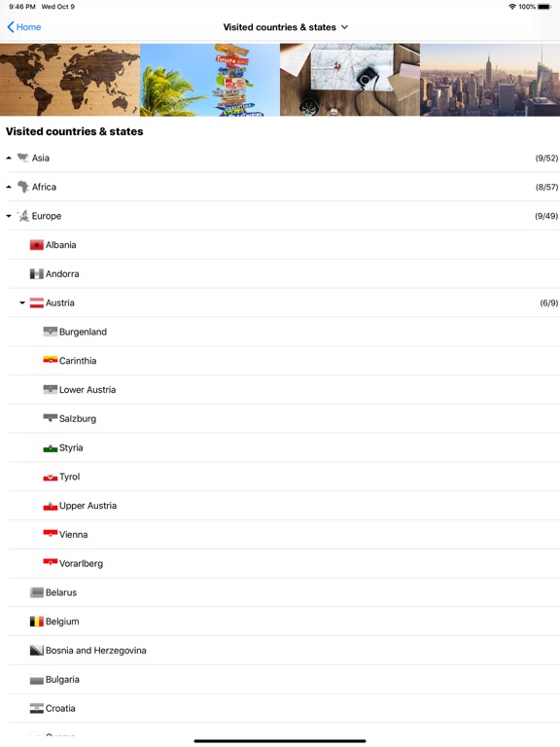Open the Visited countries & states title dropdown
This screenshot has height=747, width=560.
pyautogui.click(x=286, y=27)
